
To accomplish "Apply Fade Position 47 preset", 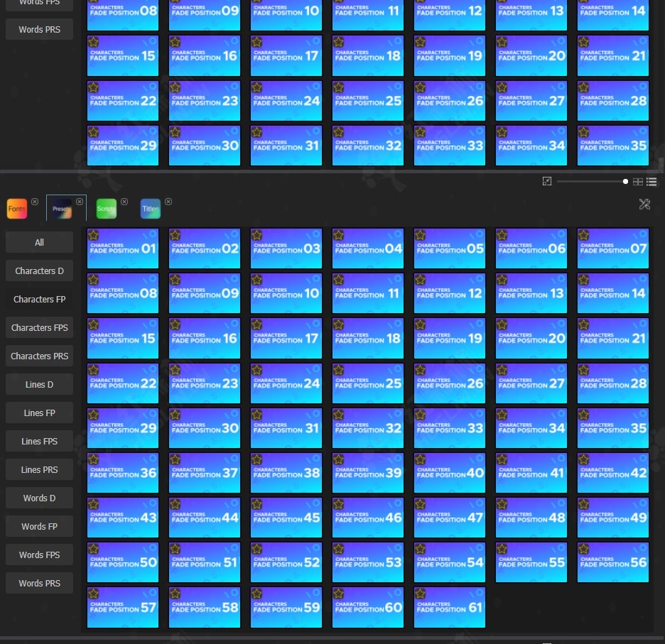I will pyautogui.click(x=450, y=518).
